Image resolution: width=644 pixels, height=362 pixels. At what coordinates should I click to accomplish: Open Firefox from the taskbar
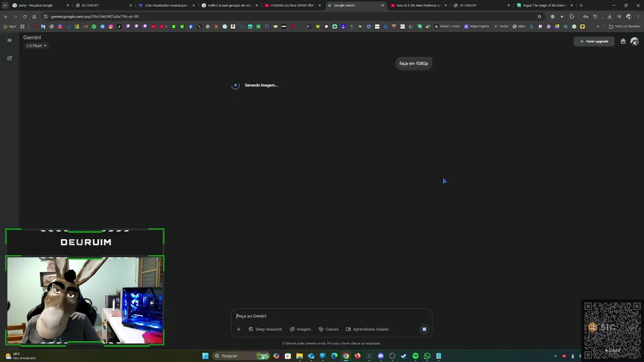[x=357, y=356]
